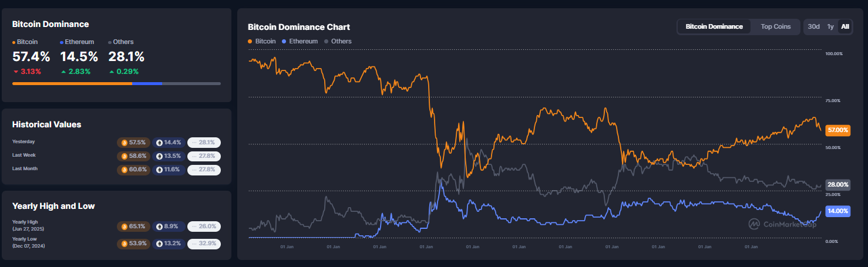Click the orange 57.00% Bitcoin price label

pos(837,130)
